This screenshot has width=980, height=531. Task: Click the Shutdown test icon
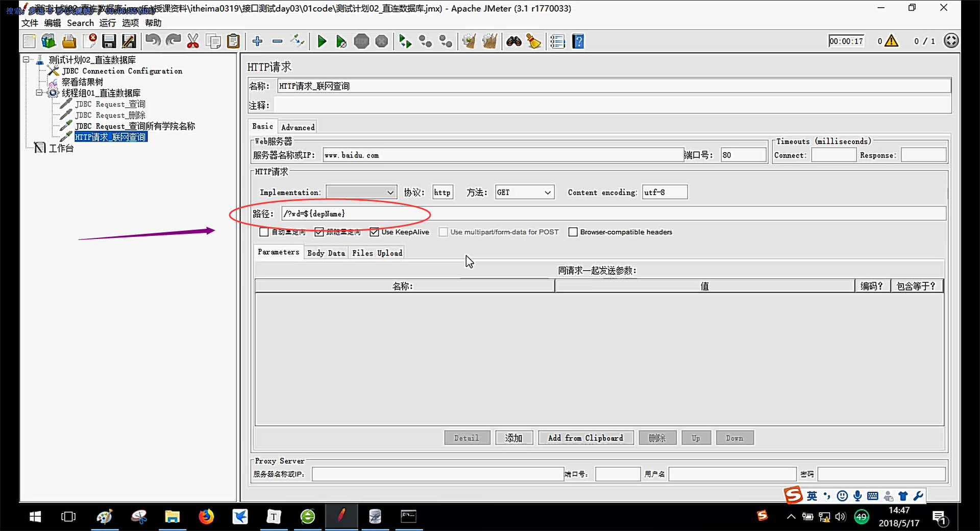pyautogui.click(x=382, y=41)
